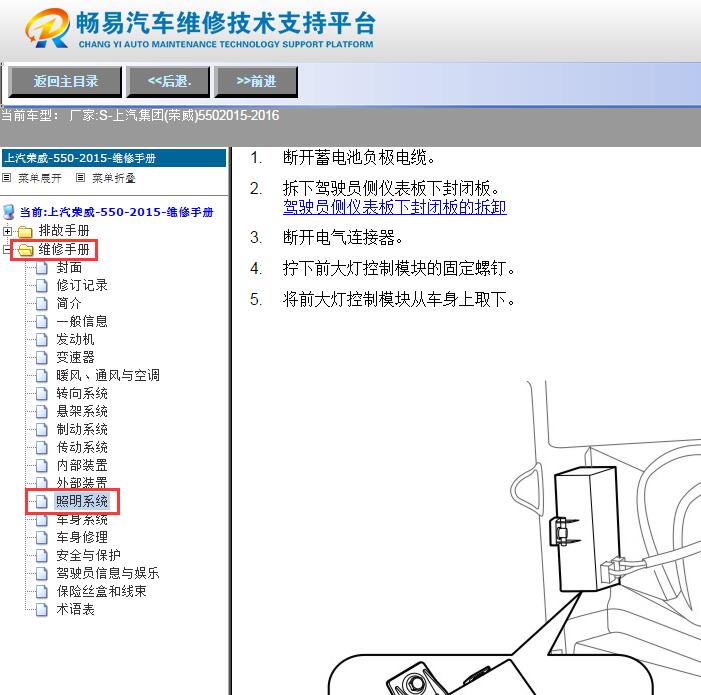The width and height of the screenshot is (701, 695).
Task: Click the document icon next to 术语表
Action: 42,610
